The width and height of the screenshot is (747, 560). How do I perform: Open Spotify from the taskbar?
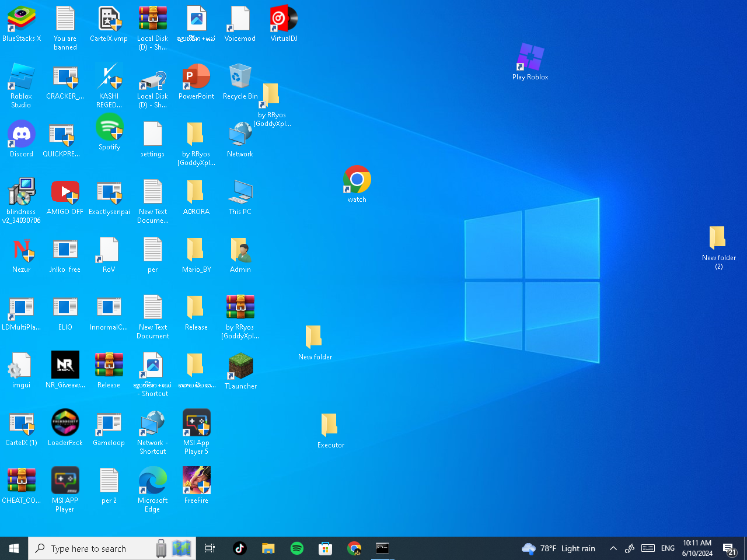[296, 548]
